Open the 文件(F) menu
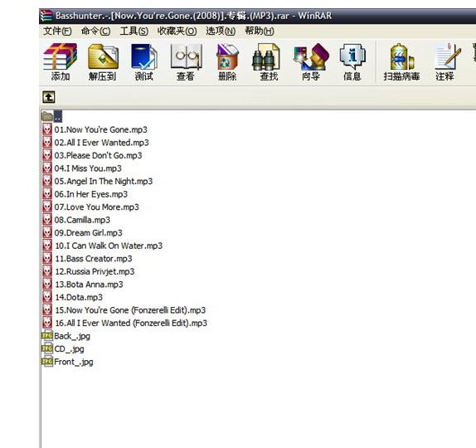 (57, 31)
